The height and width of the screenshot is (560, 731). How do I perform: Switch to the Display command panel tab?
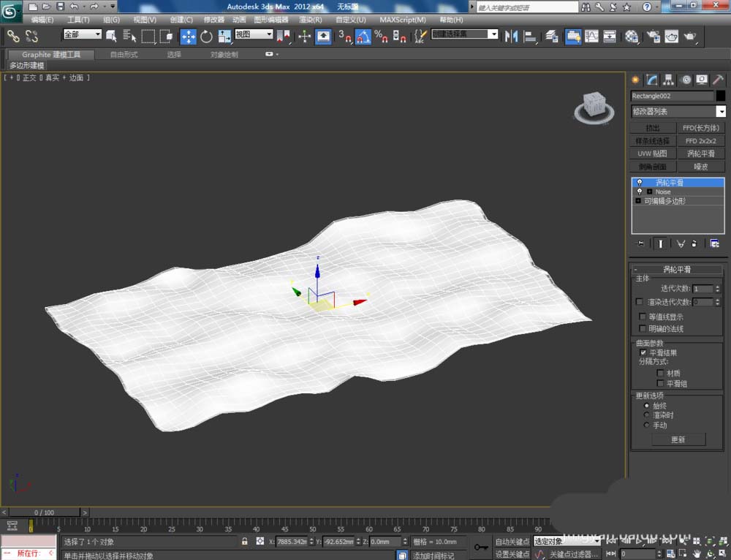(702, 80)
